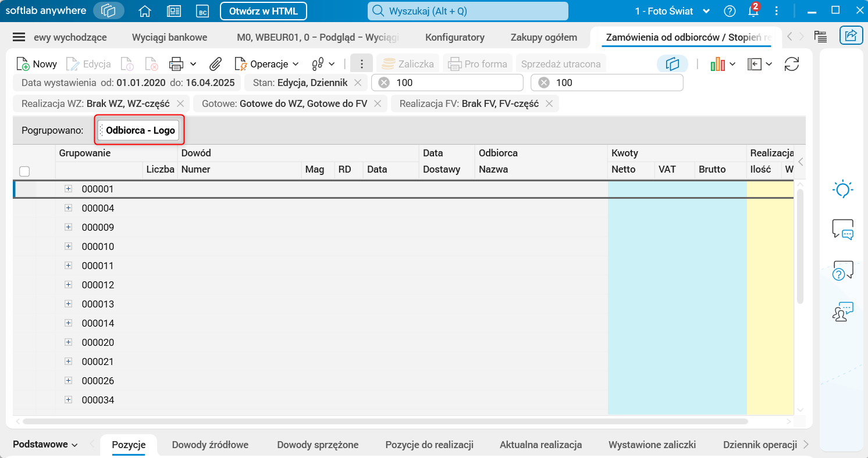Click the chart icon in toolbar
This screenshot has width=868, height=458.
coord(718,64)
